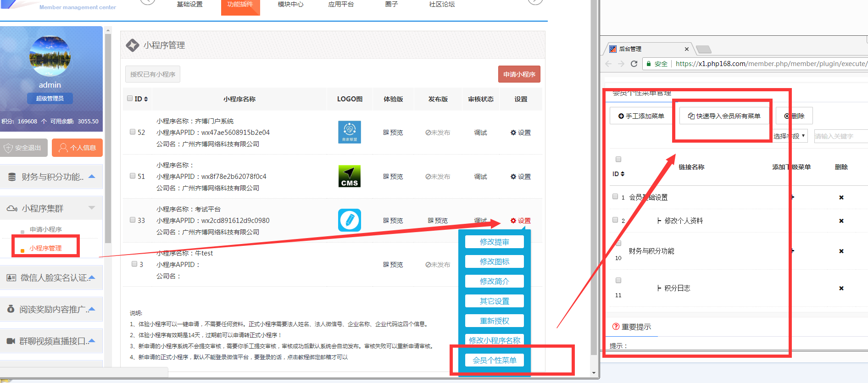The height and width of the screenshot is (383, 868).
Task: Click 快速导入会员所有菜单 button
Action: pos(724,116)
